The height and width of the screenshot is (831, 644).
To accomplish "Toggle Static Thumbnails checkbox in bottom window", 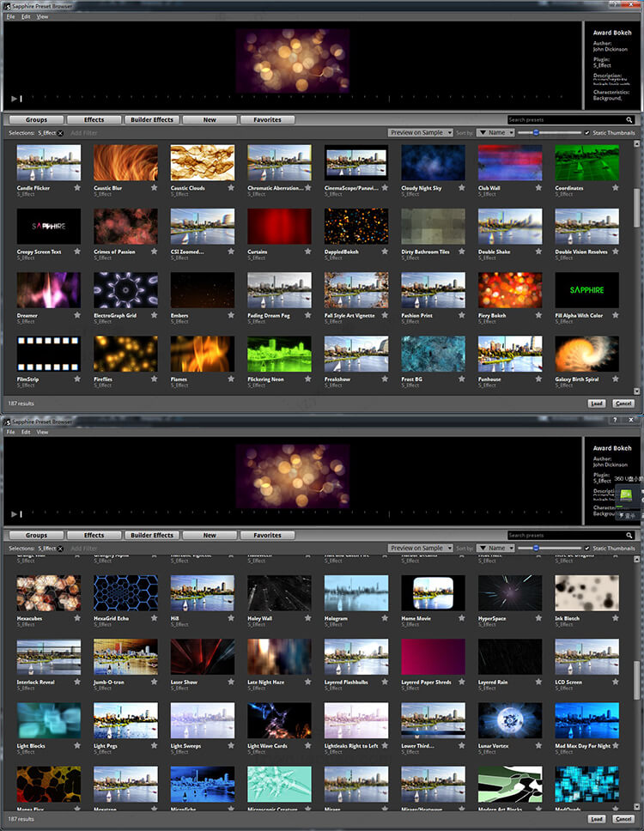I will click(x=586, y=549).
